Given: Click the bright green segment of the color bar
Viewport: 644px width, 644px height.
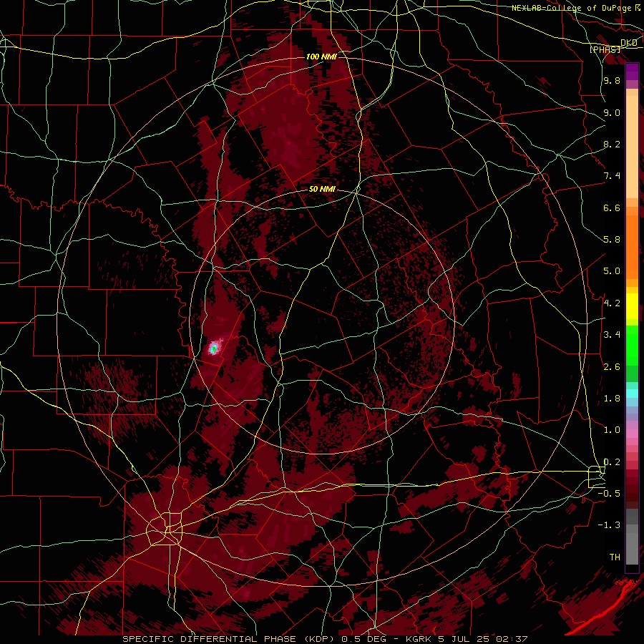Looking at the screenshot, I should [632, 345].
